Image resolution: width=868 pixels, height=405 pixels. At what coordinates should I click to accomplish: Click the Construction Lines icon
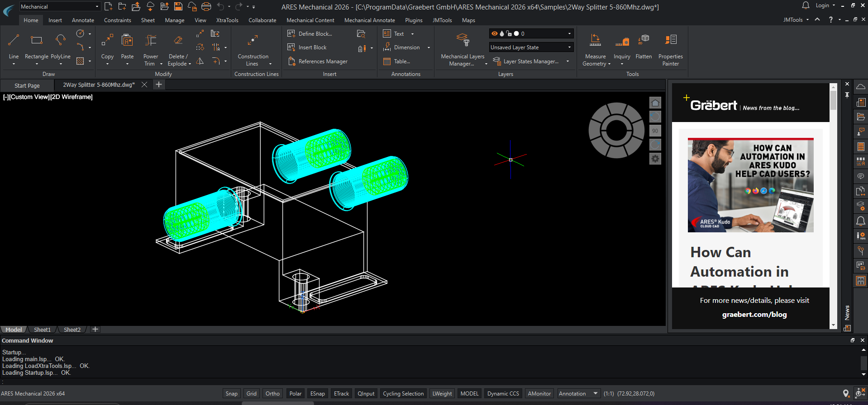[x=253, y=41]
